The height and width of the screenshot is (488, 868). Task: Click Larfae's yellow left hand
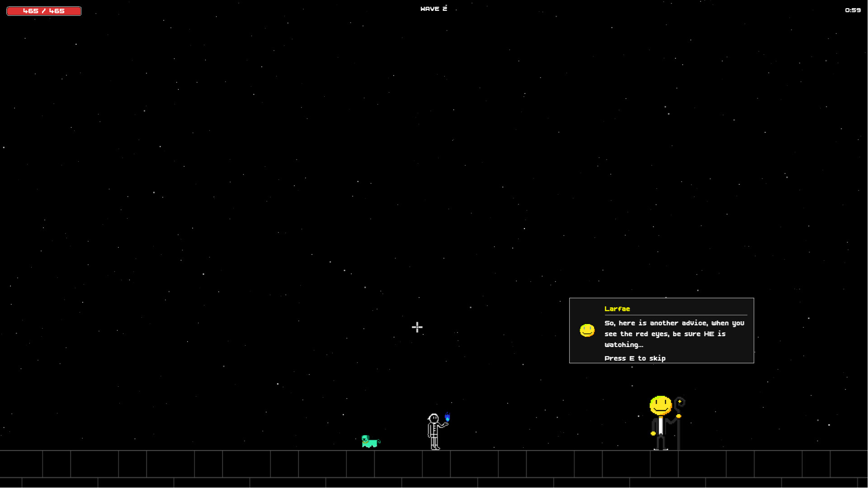(x=653, y=434)
